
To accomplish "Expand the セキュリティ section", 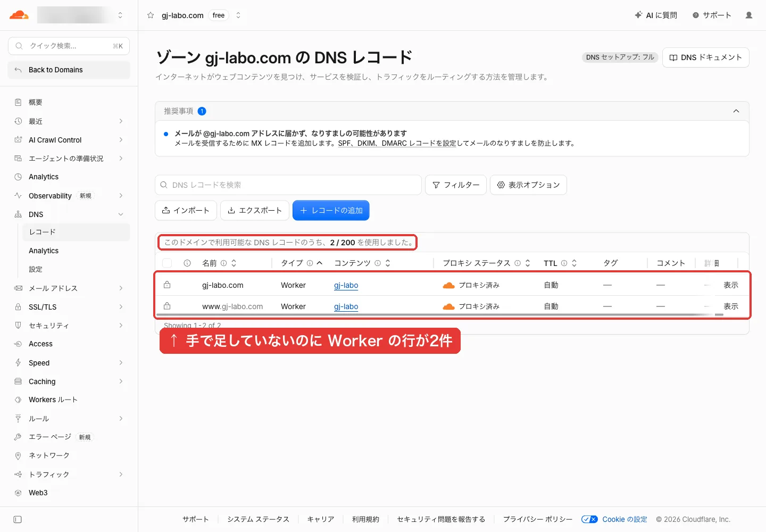I will (121, 326).
